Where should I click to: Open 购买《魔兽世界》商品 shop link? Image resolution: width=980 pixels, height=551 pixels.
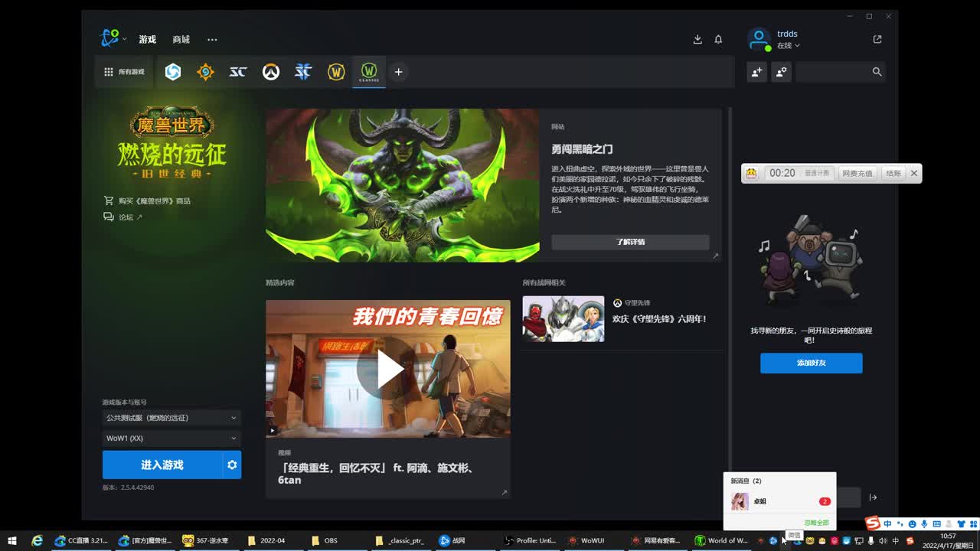click(147, 201)
